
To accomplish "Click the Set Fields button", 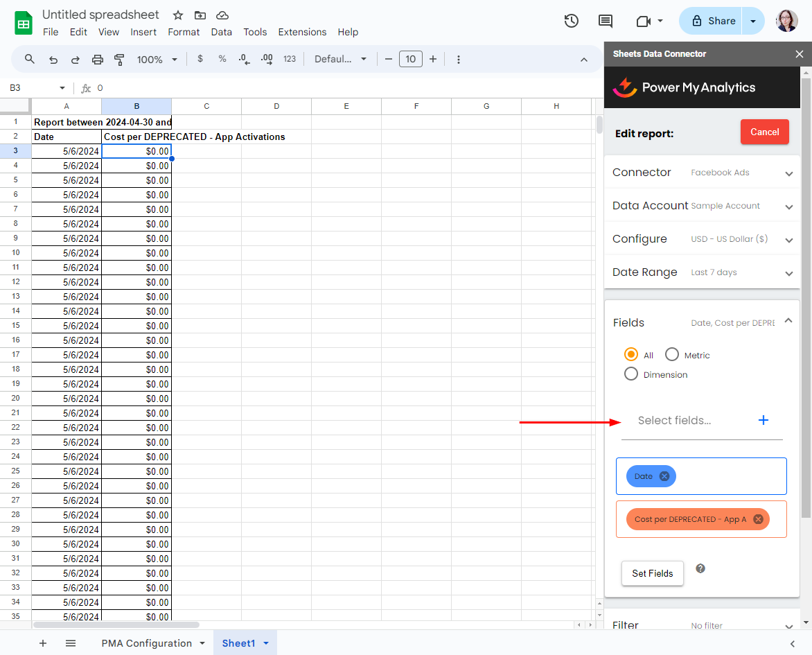I will pos(653,573).
